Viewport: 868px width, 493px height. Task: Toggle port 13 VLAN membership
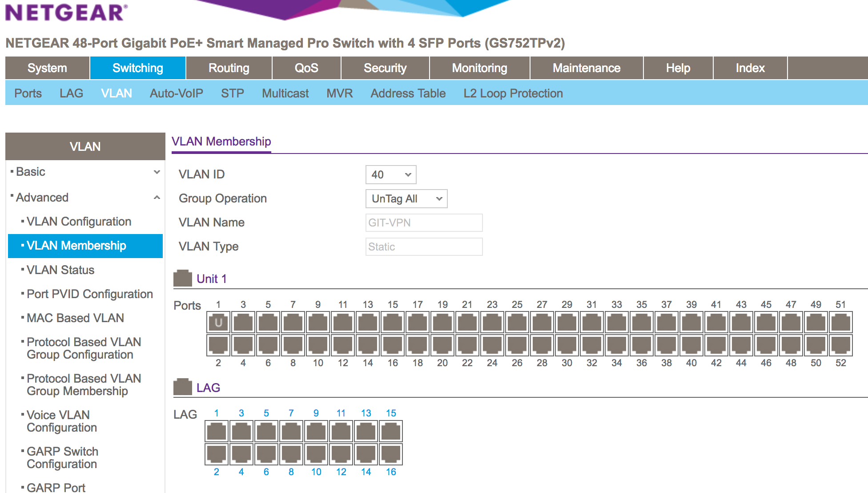point(368,323)
